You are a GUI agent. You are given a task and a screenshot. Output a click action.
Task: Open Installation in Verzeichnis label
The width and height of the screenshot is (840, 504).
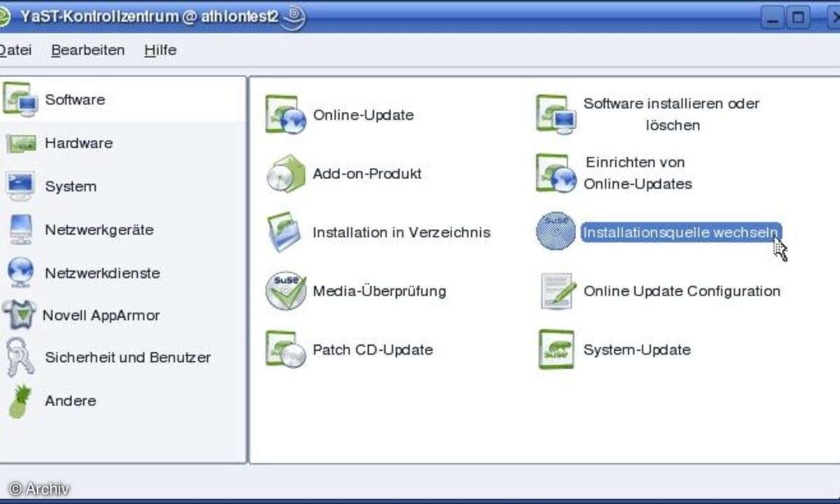[x=402, y=232]
